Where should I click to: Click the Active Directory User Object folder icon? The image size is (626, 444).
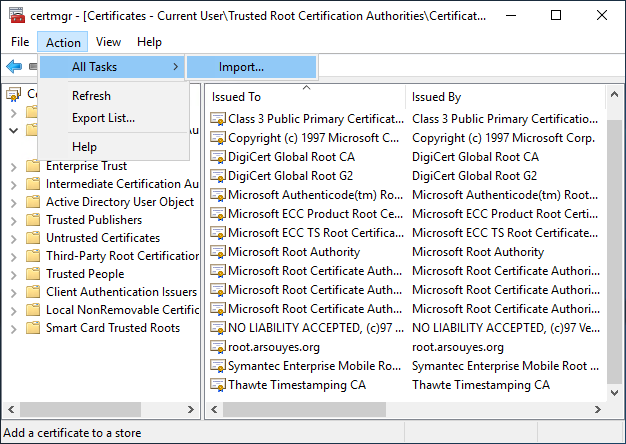(x=33, y=202)
